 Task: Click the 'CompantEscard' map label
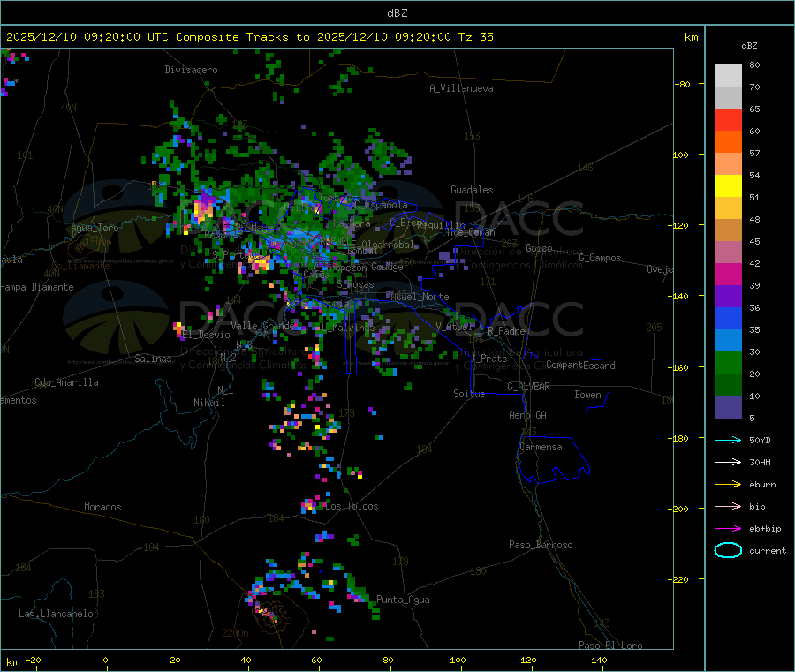pos(580,366)
